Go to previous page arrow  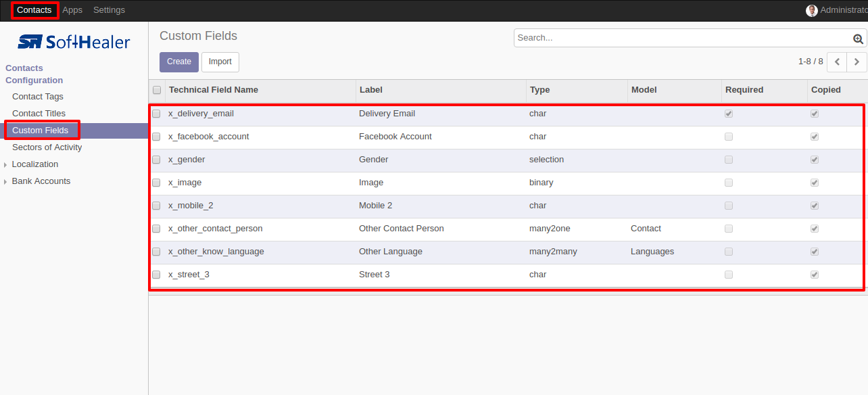[837, 62]
